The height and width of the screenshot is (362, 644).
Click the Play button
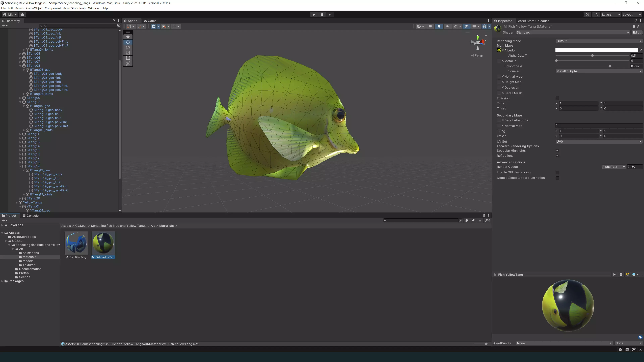313,14
